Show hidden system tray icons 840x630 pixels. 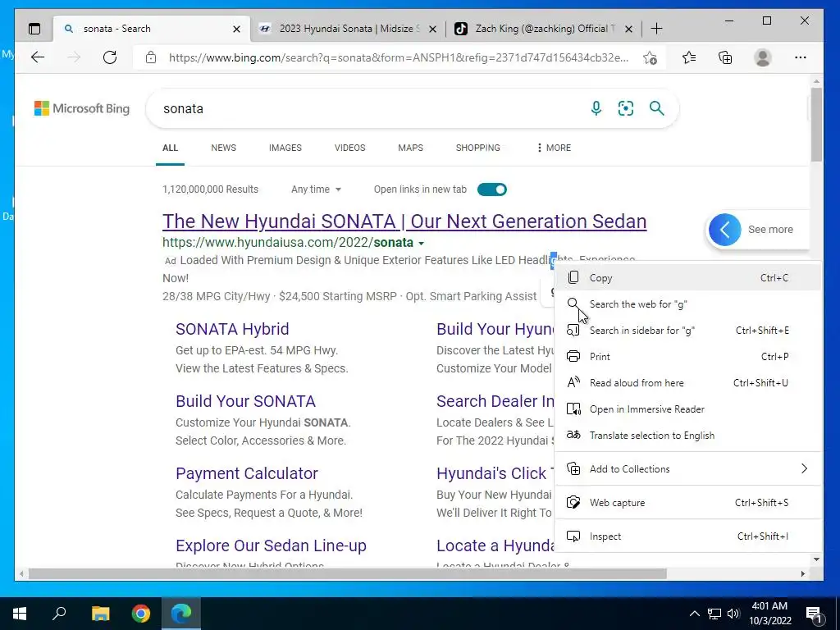click(x=694, y=614)
